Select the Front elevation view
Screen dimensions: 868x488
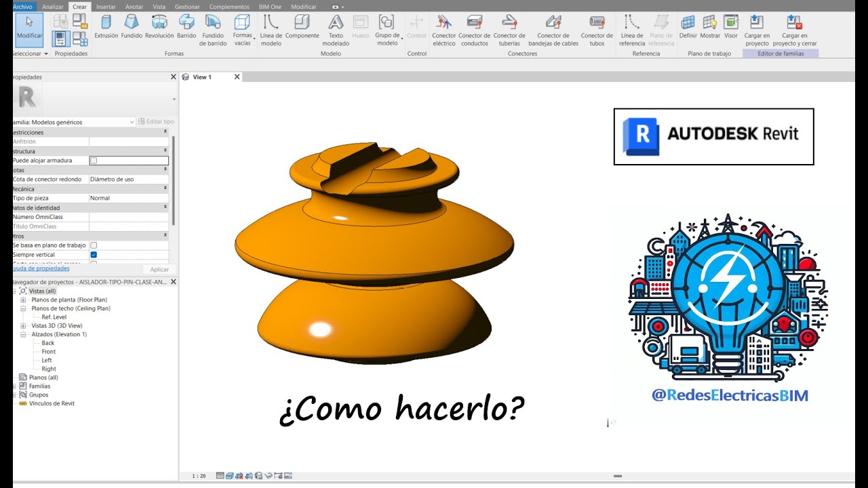[49, 352]
